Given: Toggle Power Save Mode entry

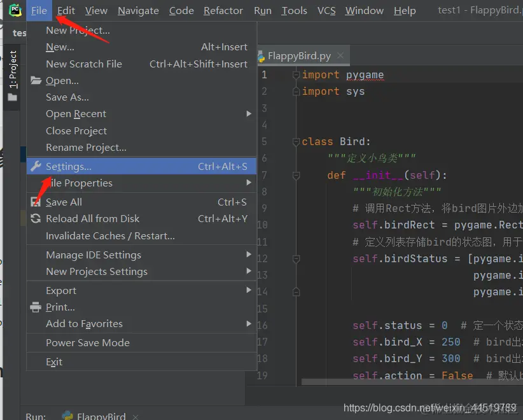Looking at the screenshot, I should point(141,342).
